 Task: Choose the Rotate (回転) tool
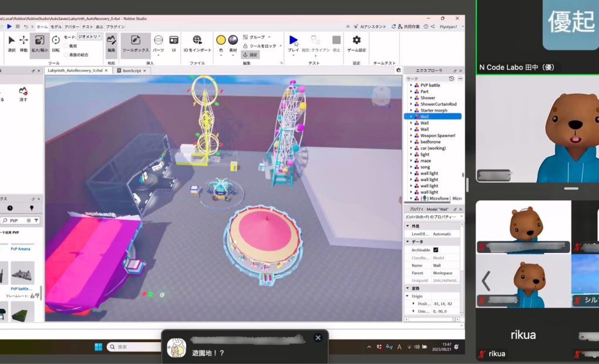click(x=56, y=42)
